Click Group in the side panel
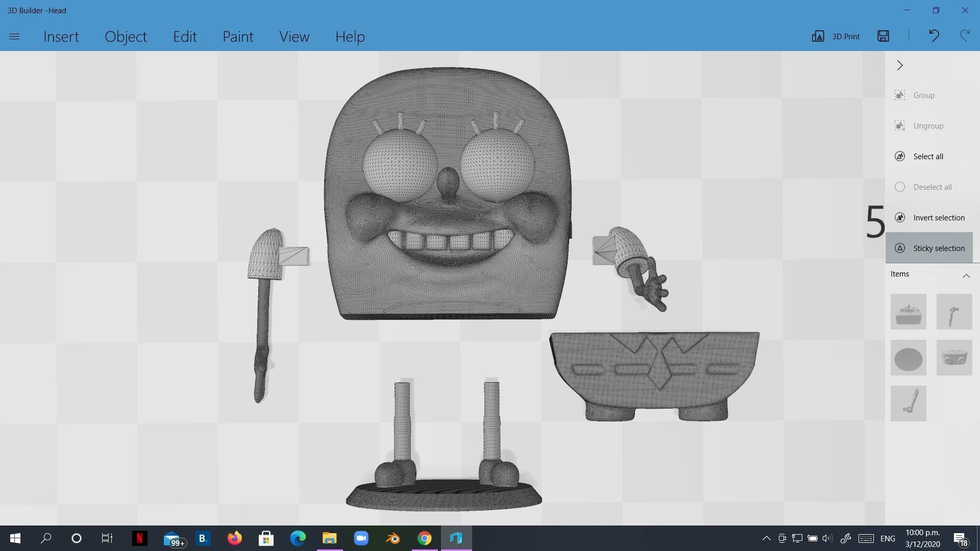 [929, 95]
